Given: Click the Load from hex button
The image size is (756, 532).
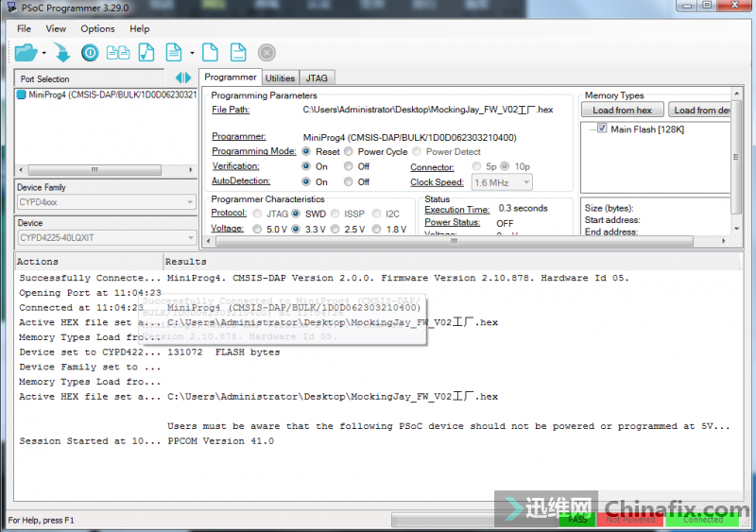Looking at the screenshot, I should 622,111.
